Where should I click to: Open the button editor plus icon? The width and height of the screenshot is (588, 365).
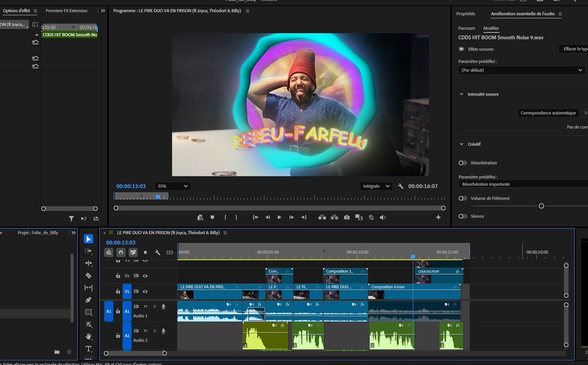pyautogui.click(x=438, y=217)
